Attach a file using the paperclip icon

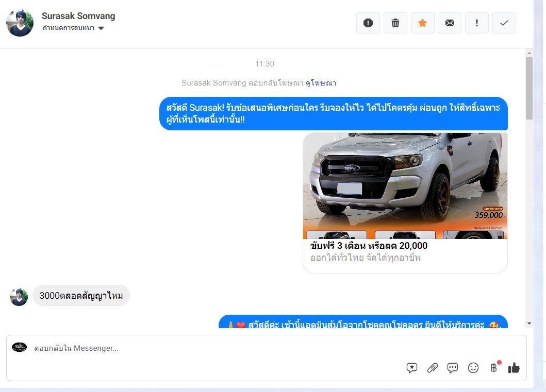tap(433, 368)
